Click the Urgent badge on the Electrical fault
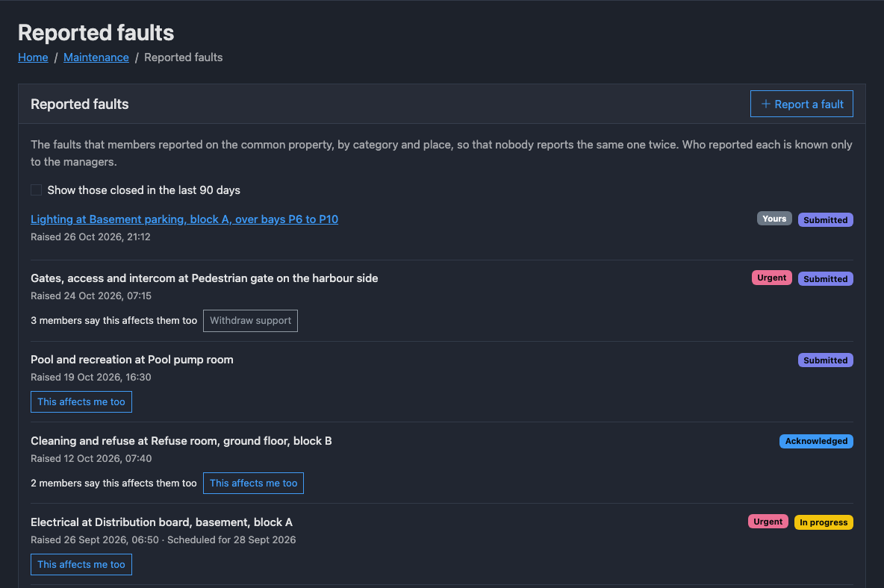The width and height of the screenshot is (884, 588). click(768, 522)
